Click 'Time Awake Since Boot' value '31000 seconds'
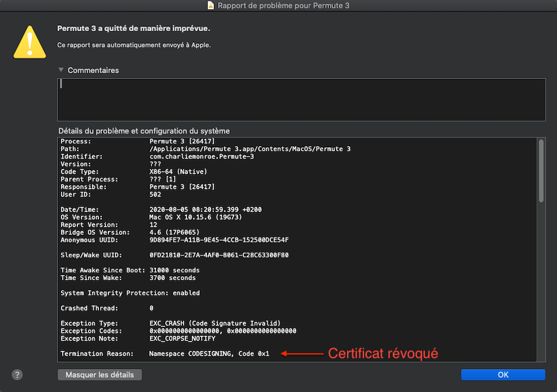The width and height of the screenshot is (557, 392). coord(174,270)
